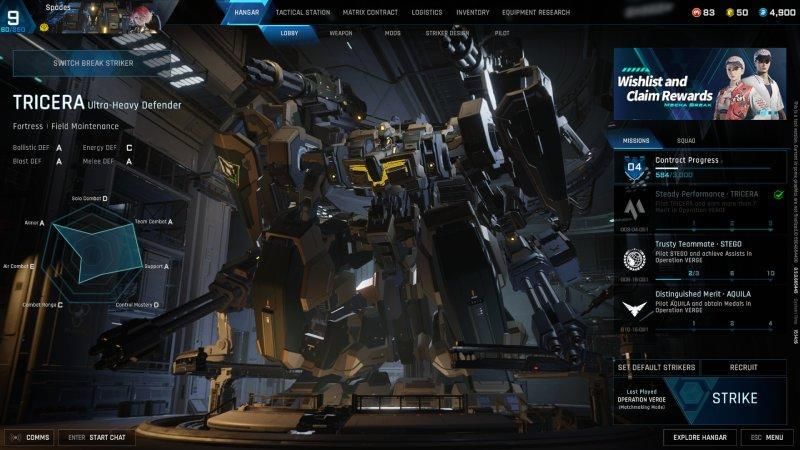This screenshot has height=450, width=800.
Task: Click the red currency icon showing 83
Action: coord(696,12)
